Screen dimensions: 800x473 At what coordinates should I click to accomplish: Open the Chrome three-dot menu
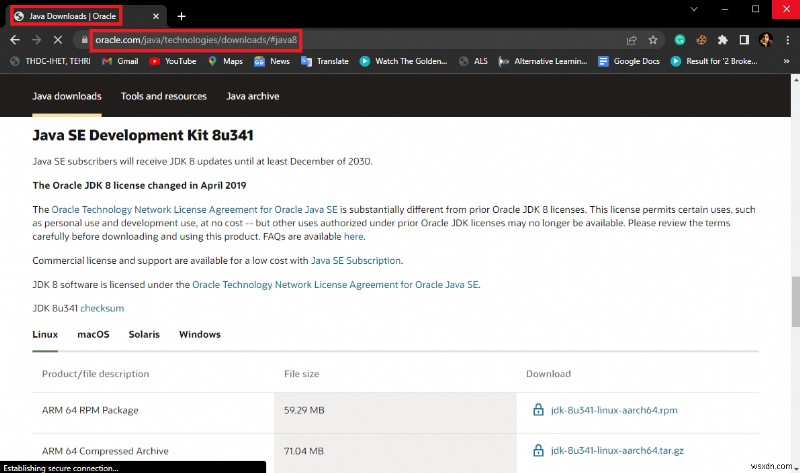coord(787,40)
